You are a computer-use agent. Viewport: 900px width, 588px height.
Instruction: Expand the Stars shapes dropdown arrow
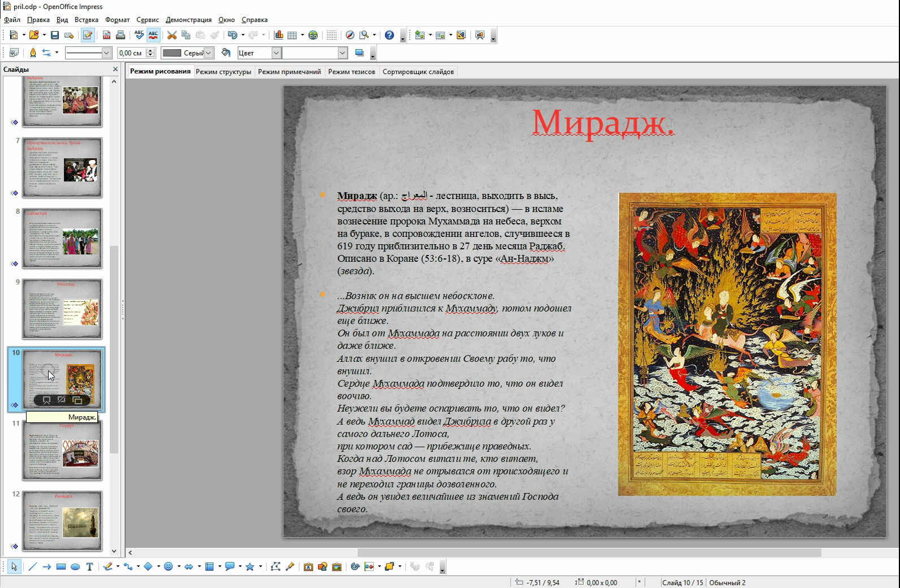click(260, 567)
